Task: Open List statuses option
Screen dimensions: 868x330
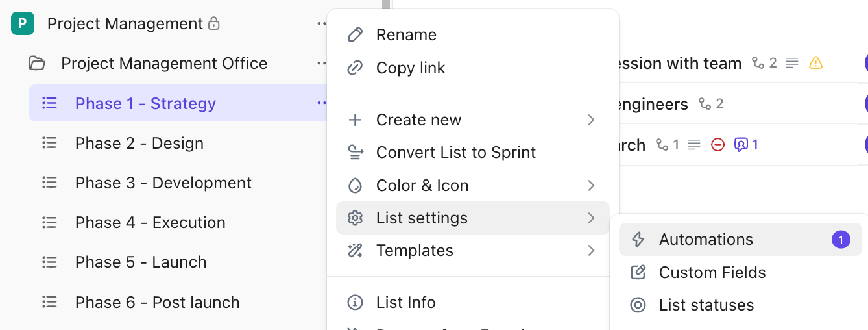Action: (x=706, y=305)
